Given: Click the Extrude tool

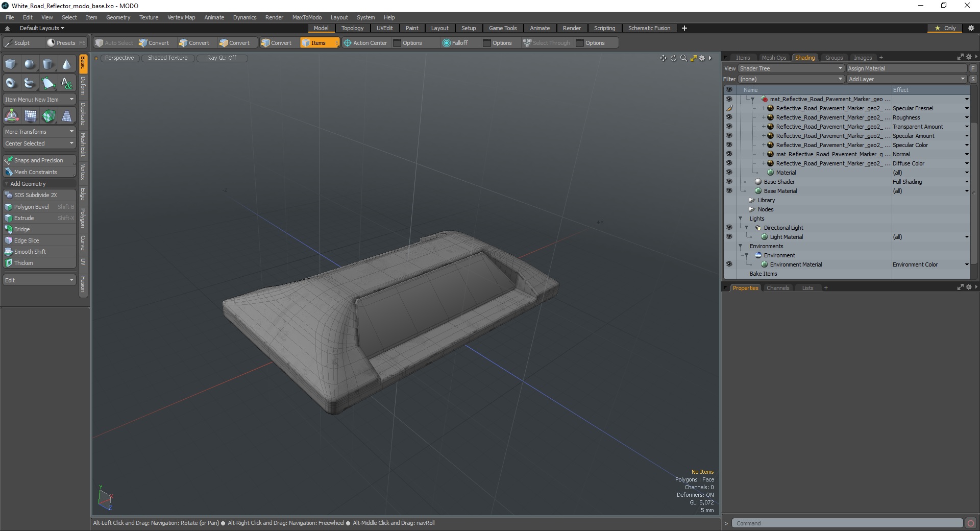Looking at the screenshot, I should pyautogui.click(x=39, y=218).
